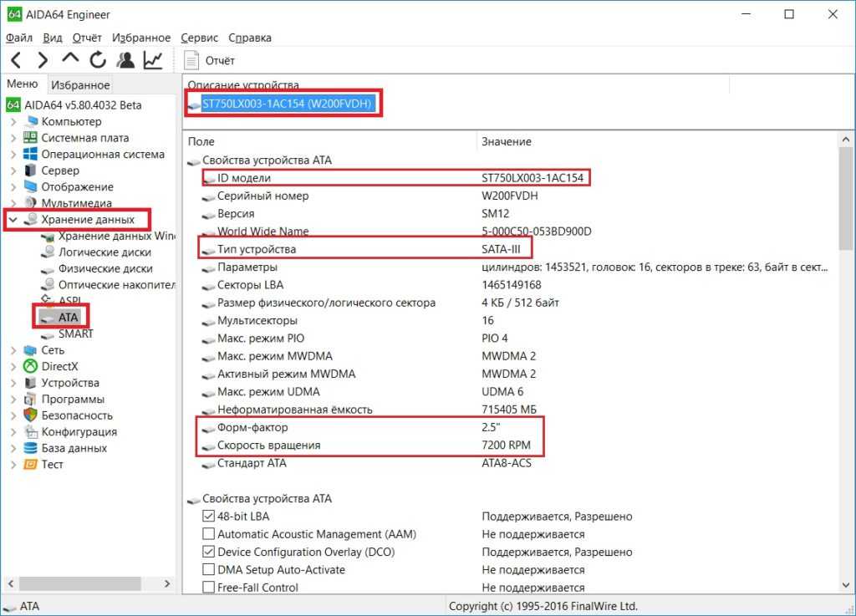Navigate up one level arrow
This screenshot has height=616, width=856.
tap(70, 59)
